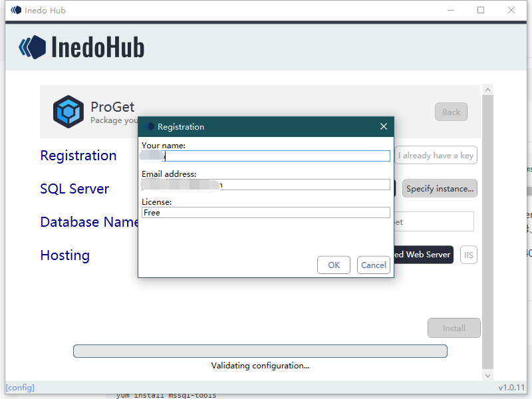The image size is (532, 399).
Task: Click the Install button
Action: click(x=454, y=328)
